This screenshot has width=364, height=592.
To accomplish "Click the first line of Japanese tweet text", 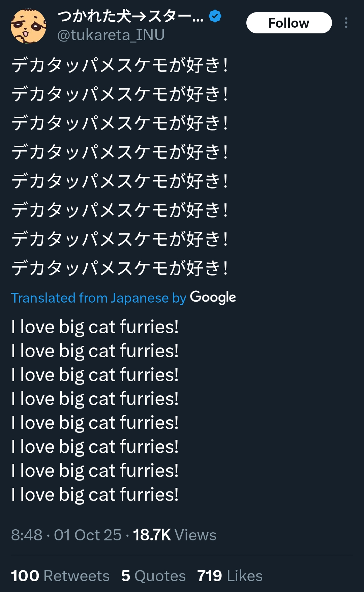I will [x=120, y=65].
